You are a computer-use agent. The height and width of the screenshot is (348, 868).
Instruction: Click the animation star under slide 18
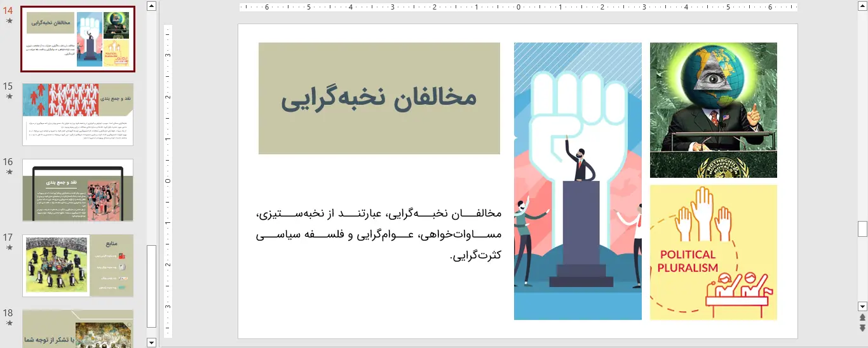(x=9, y=323)
